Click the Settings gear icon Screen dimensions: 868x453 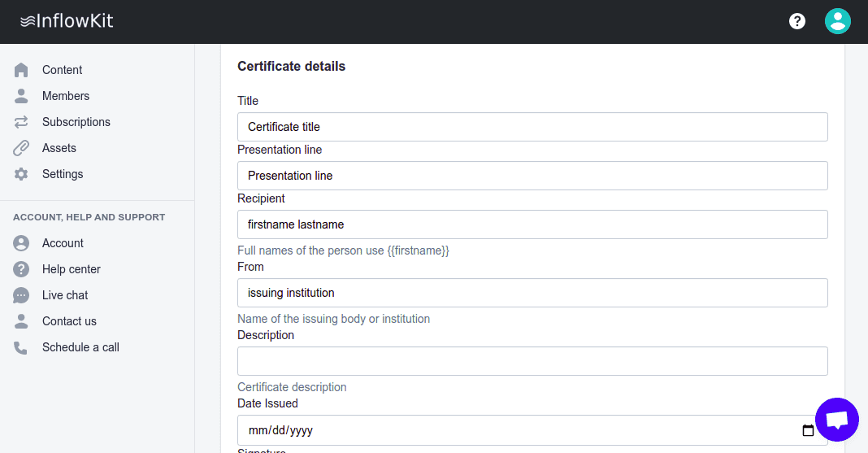click(x=21, y=174)
